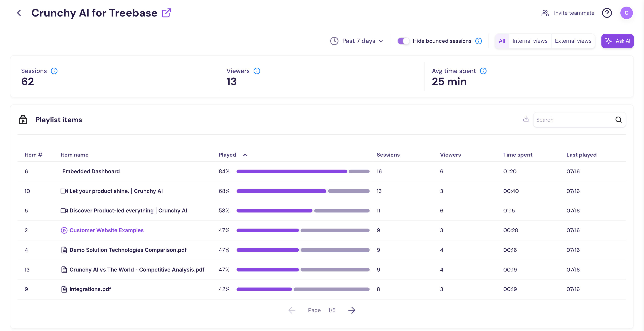This screenshot has height=331, width=644.
Task: Download the playlist items table
Action: (526, 119)
